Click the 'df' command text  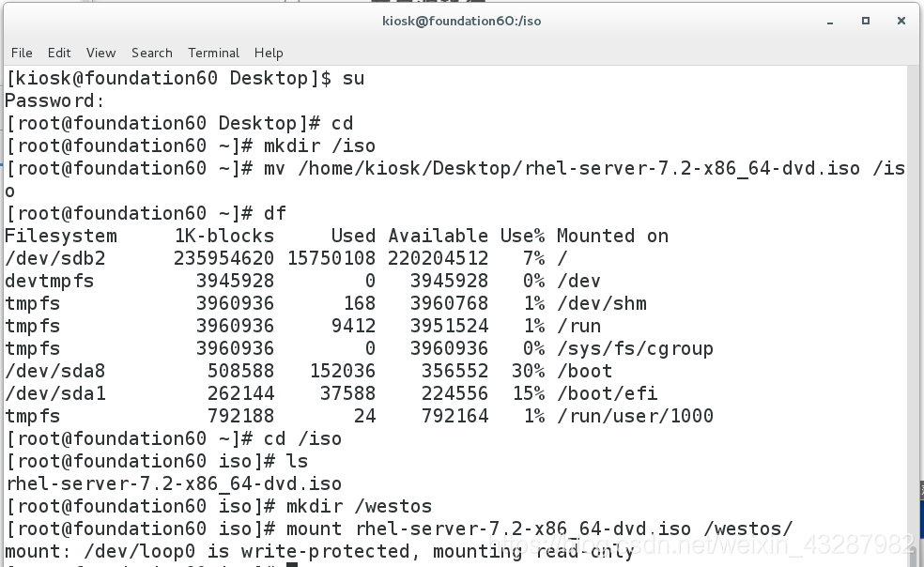pyautogui.click(x=274, y=213)
